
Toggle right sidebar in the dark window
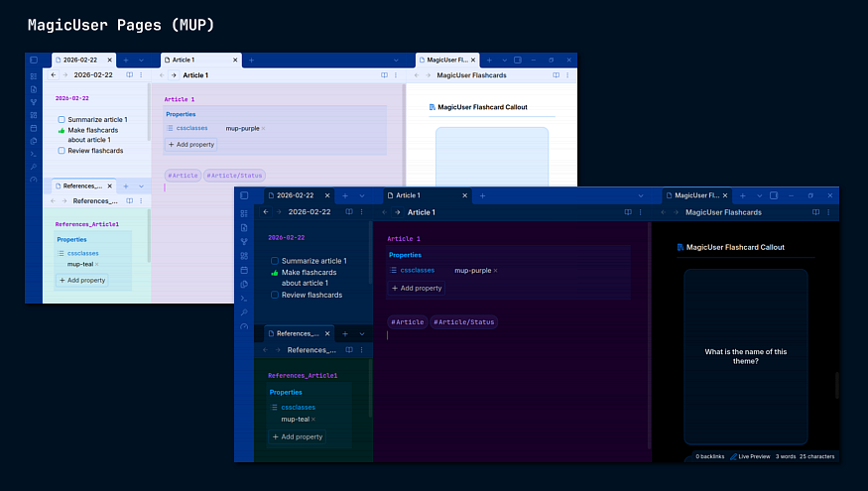774,195
